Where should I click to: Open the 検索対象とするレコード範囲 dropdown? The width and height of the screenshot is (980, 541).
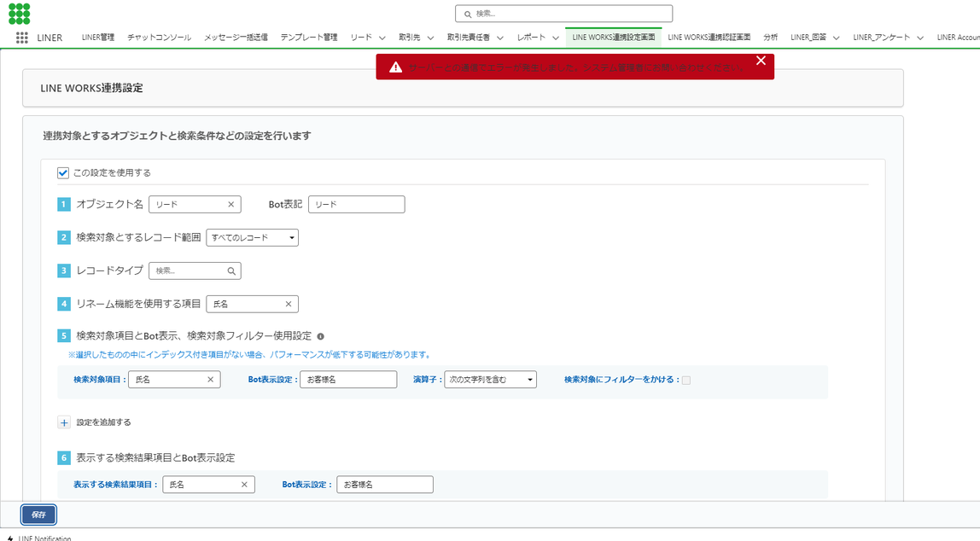[252, 237]
